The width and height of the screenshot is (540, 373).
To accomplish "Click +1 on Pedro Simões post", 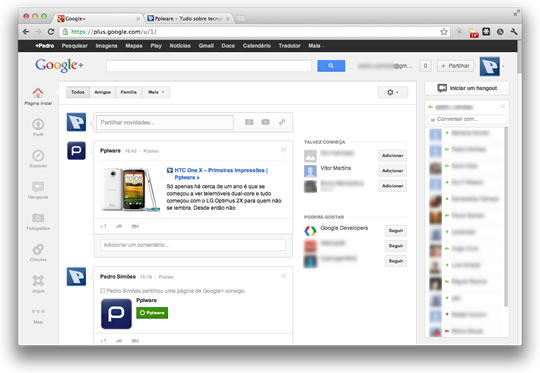I will click(x=103, y=341).
